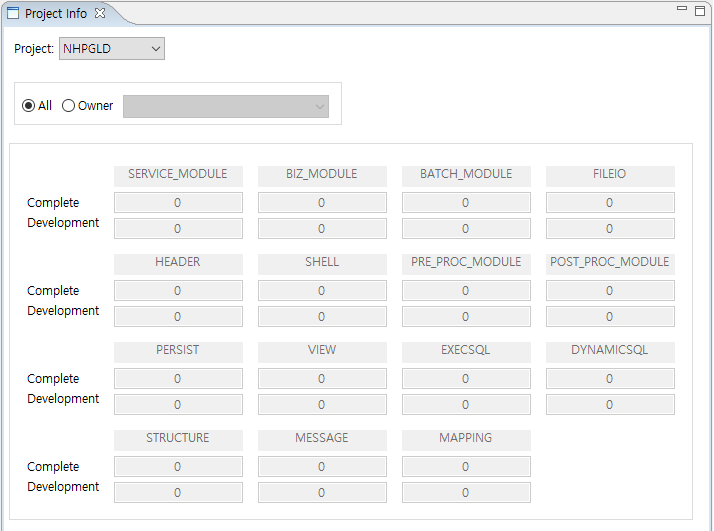Image resolution: width=714 pixels, height=531 pixels.
Task: Click the Project Info view icon
Action: point(13,14)
